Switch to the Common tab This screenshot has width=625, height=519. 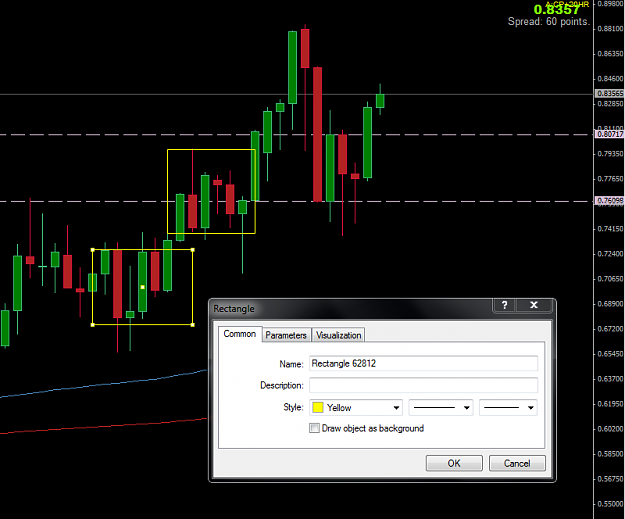click(240, 334)
